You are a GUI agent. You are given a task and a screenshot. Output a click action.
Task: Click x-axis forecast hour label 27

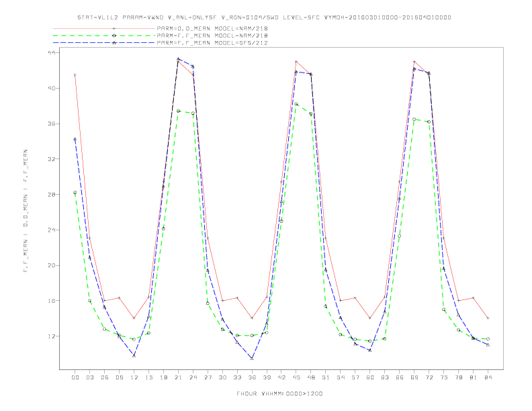point(208,377)
